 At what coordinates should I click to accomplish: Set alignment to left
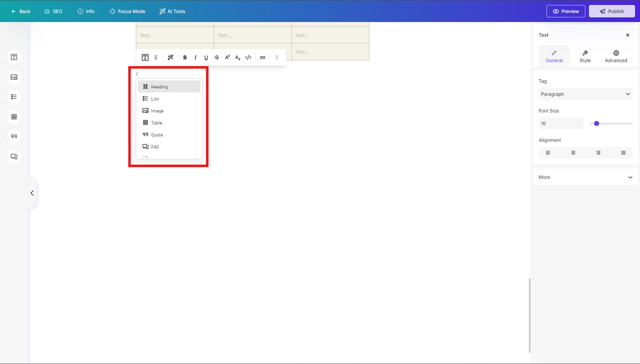[548, 153]
